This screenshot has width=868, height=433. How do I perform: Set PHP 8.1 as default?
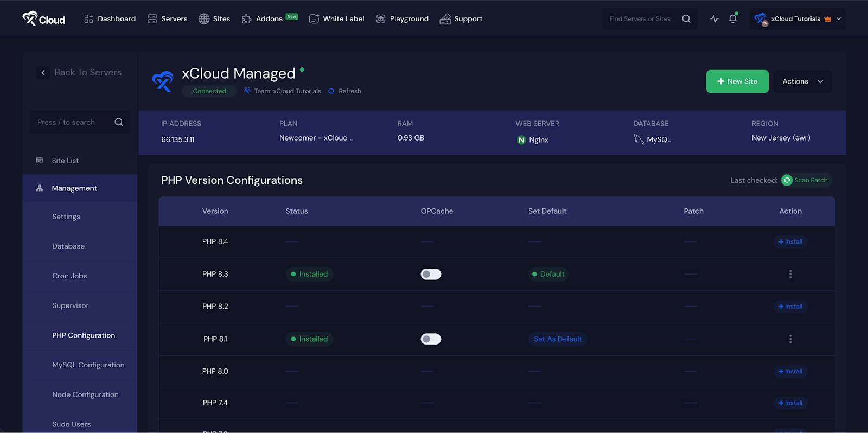click(x=557, y=339)
